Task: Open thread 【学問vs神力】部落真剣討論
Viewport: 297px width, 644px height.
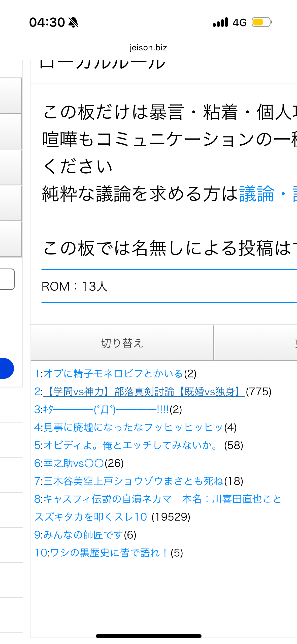Action: tap(144, 392)
